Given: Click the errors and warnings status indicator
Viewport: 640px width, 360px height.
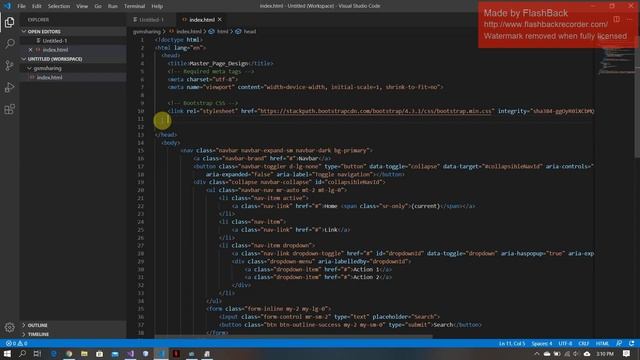Looking at the screenshot, I should (x=16, y=344).
